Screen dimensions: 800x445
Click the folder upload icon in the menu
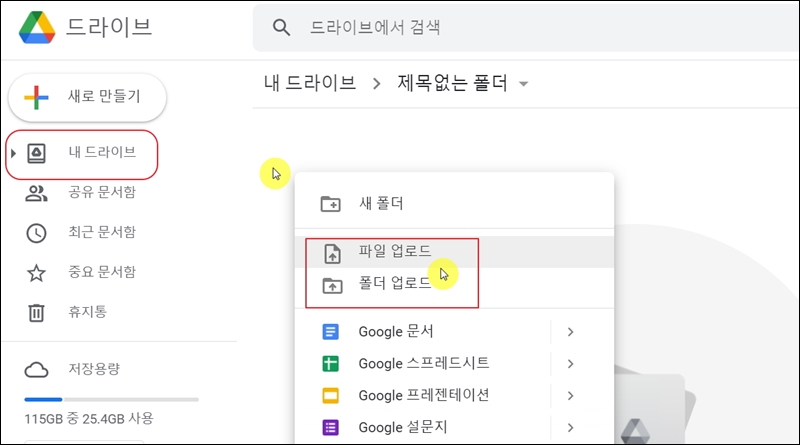333,285
